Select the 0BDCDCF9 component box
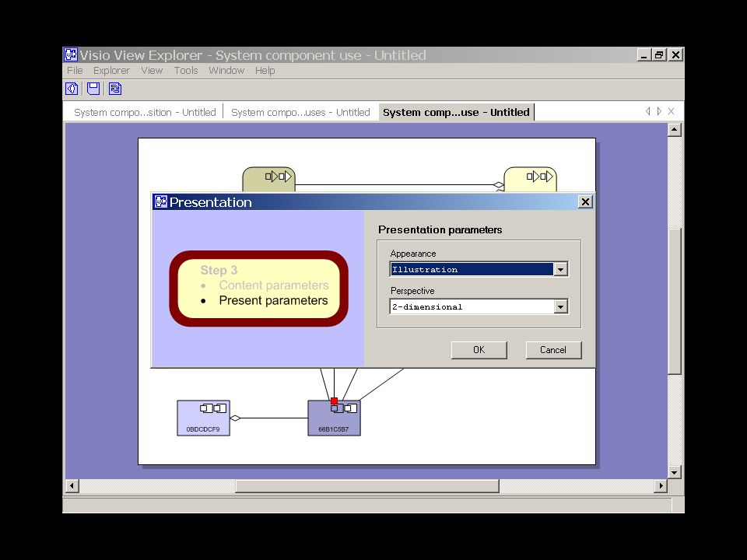Viewport: 747px width, 560px height. pyautogui.click(x=203, y=418)
